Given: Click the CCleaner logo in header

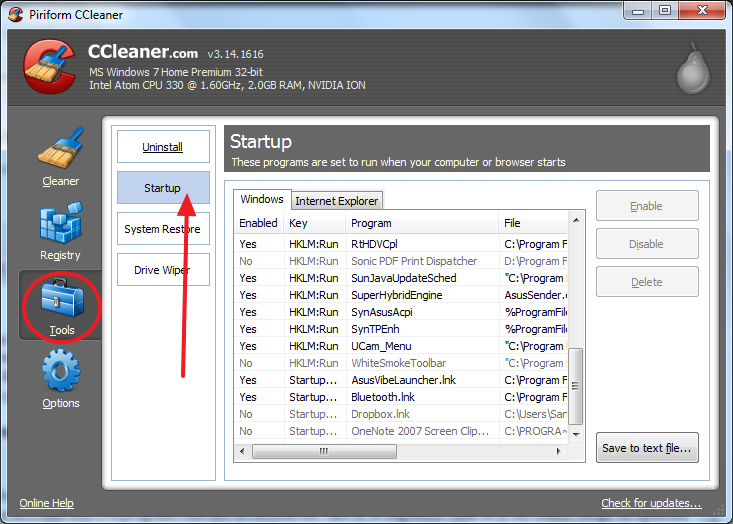Looking at the screenshot, I should click(50, 67).
